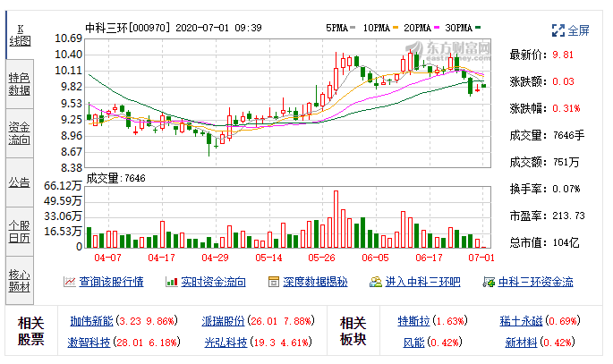Open related stock 光弘科技
The width and height of the screenshot is (613, 364).
click(226, 343)
